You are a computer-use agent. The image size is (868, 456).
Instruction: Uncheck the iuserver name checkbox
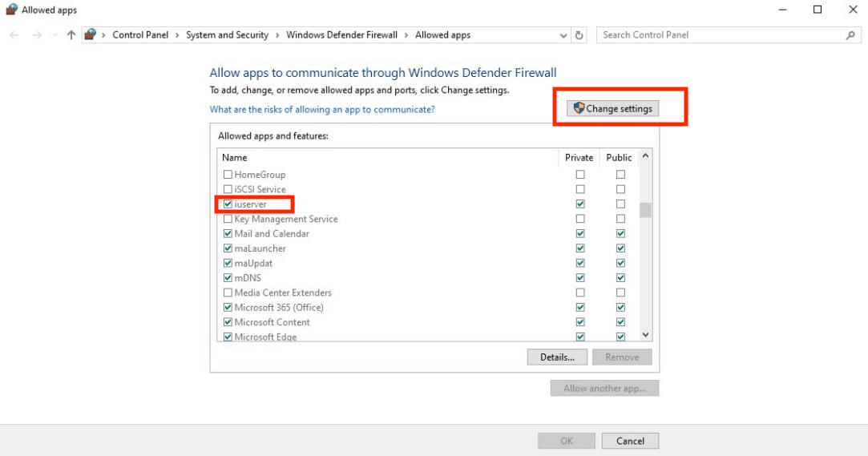click(x=228, y=204)
